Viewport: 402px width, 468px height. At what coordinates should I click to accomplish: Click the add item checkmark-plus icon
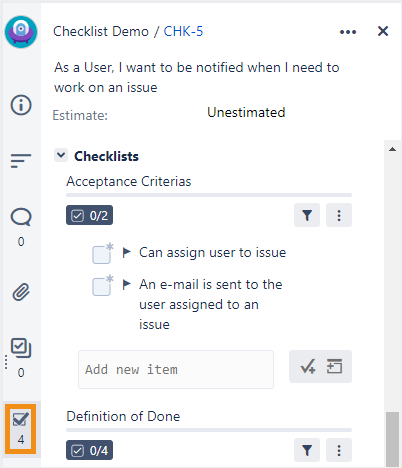(308, 366)
